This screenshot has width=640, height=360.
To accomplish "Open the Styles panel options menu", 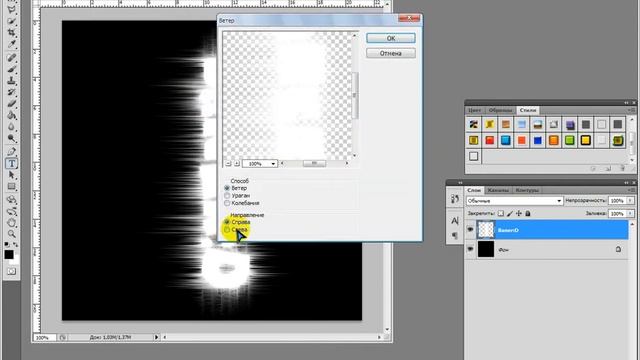I will pos(631,110).
